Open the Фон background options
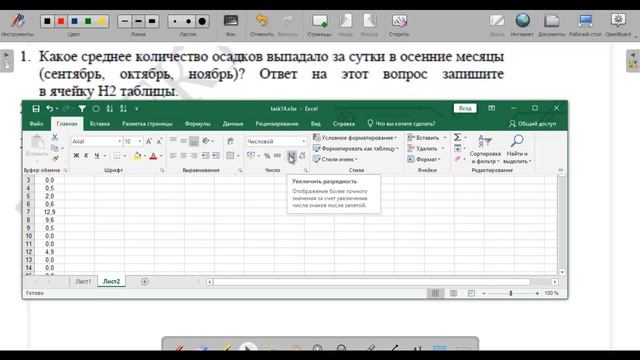 [231, 21]
